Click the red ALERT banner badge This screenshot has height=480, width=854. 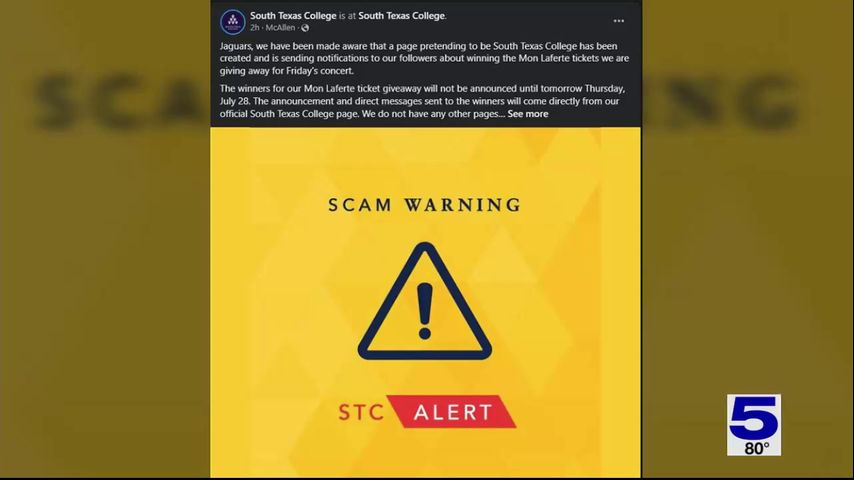[455, 411]
